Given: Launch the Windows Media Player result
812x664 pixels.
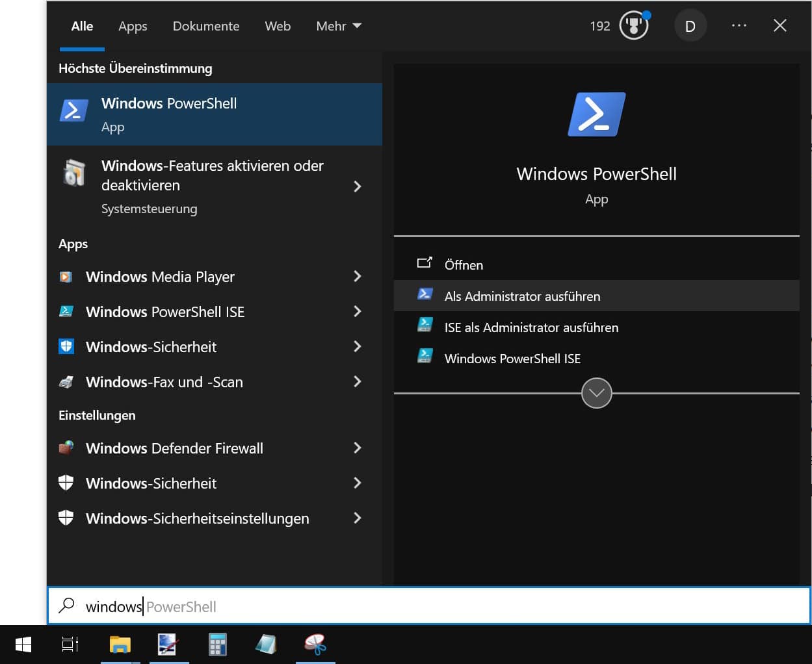Looking at the screenshot, I should point(215,277).
